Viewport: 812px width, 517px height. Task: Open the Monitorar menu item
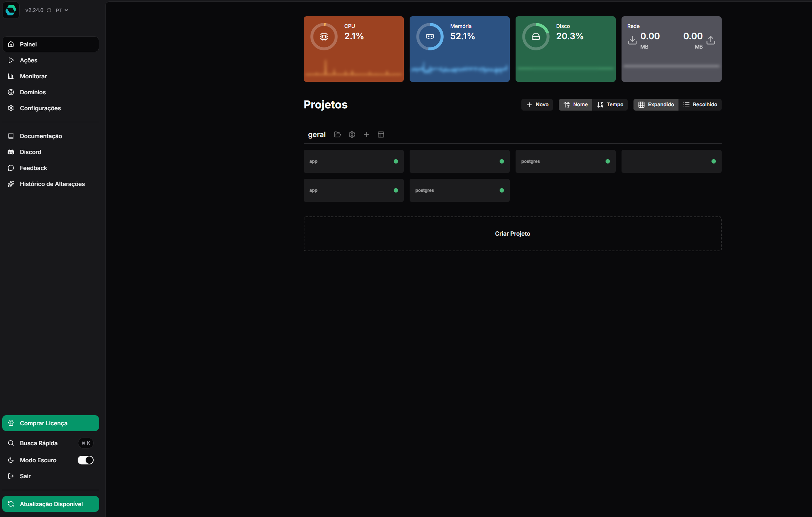pos(33,76)
